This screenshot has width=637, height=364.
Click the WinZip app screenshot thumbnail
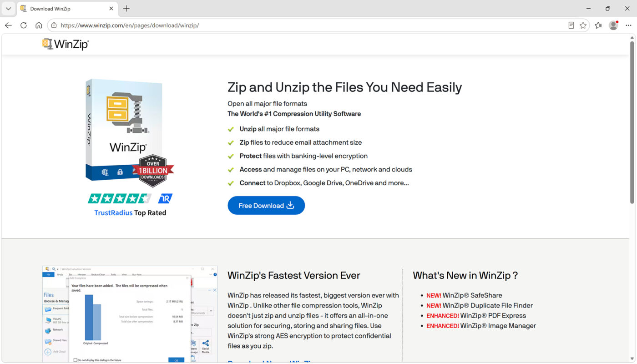click(x=130, y=314)
